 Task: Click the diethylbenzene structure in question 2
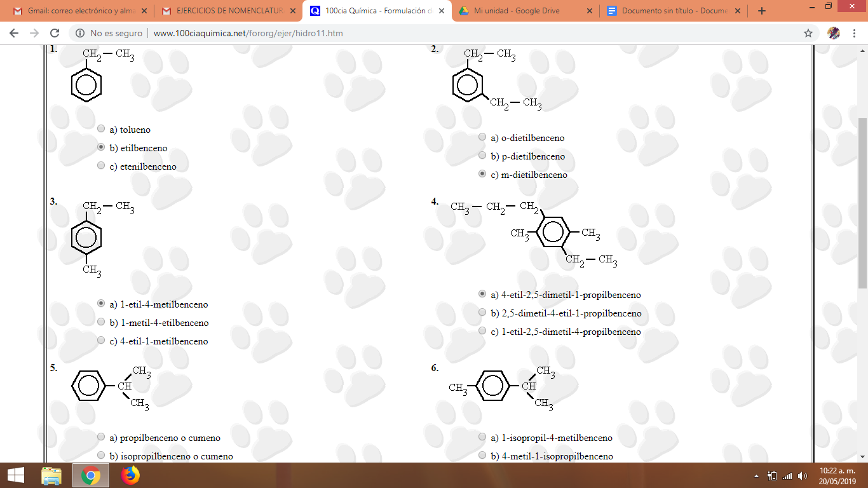click(x=497, y=79)
